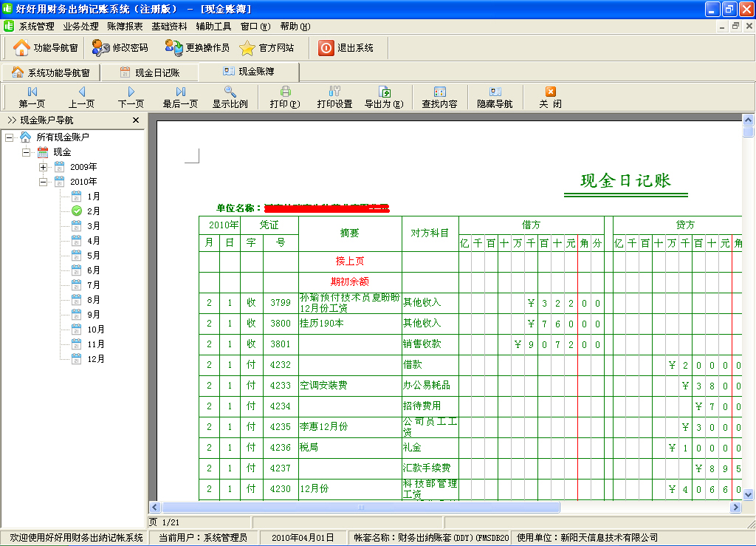
Task: Click the horizontal scrollbar right arrow
Action: (x=735, y=508)
